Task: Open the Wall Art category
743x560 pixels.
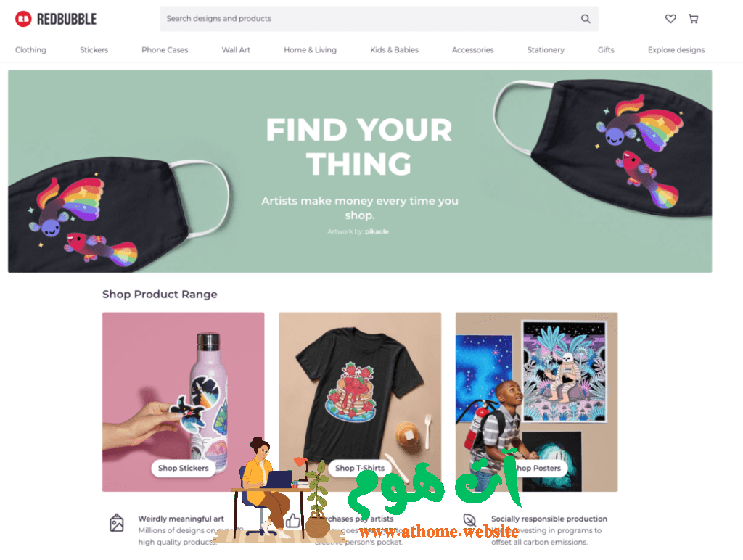Action: pyautogui.click(x=236, y=50)
